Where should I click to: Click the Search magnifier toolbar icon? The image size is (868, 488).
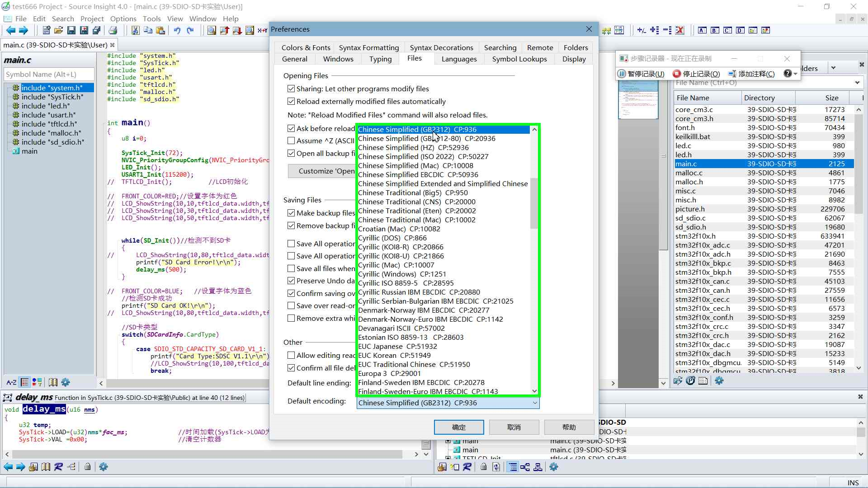point(212,30)
